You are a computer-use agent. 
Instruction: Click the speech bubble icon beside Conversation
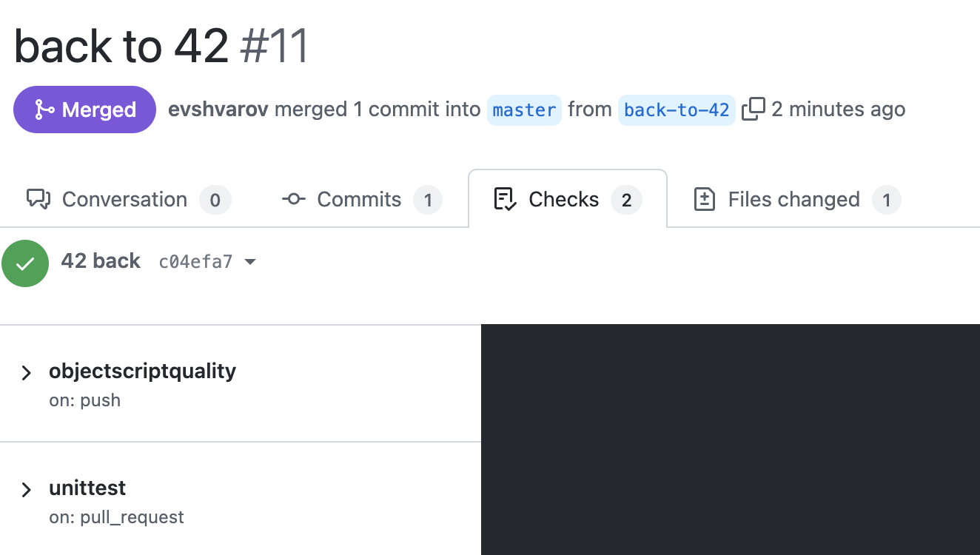(38, 199)
